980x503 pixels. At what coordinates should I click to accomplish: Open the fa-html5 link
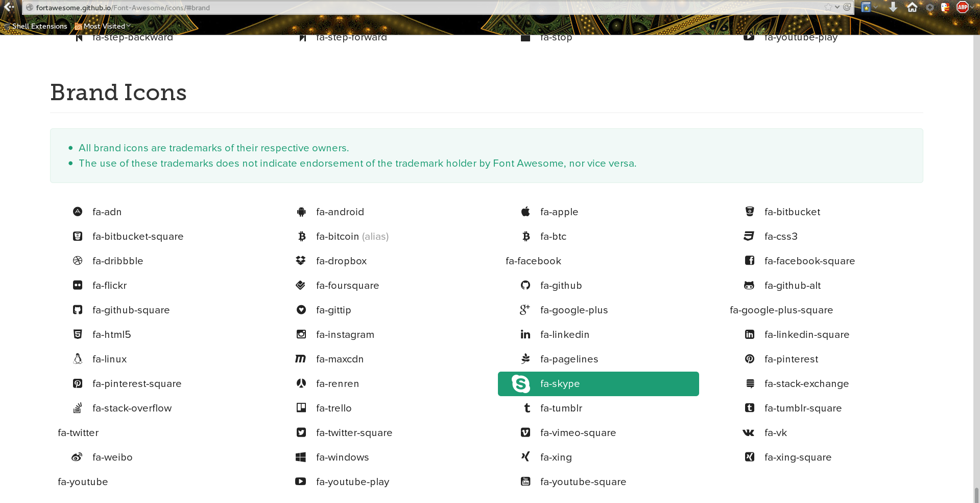(x=111, y=335)
